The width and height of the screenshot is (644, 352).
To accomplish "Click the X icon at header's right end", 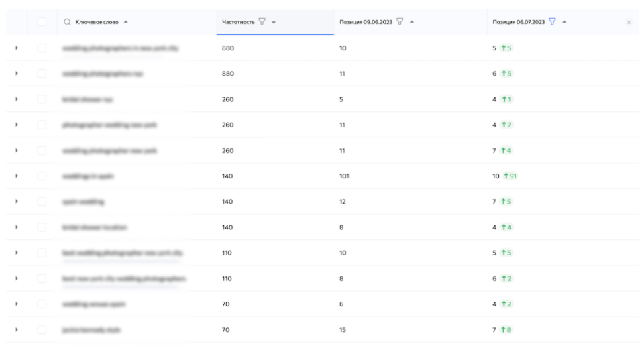I will [629, 23].
